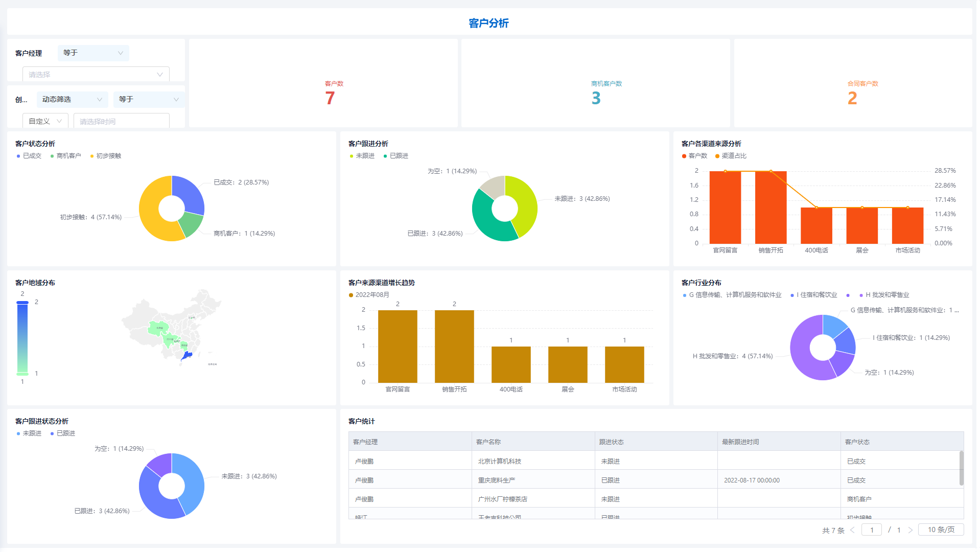Toggle 未跟进 legend in 客户跟进分析 chart
This screenshot has height=552, width=980.
pyautogui.click(x=362, y=156)
